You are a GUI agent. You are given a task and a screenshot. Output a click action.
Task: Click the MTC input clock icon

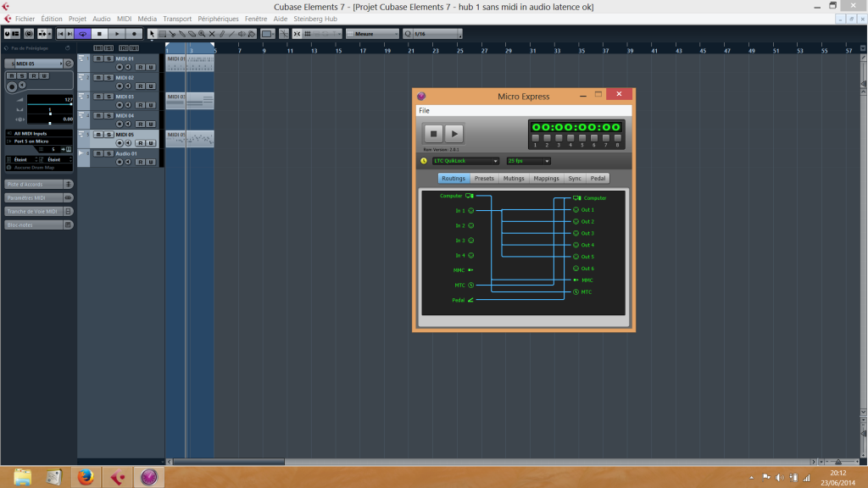pos(471,285)
